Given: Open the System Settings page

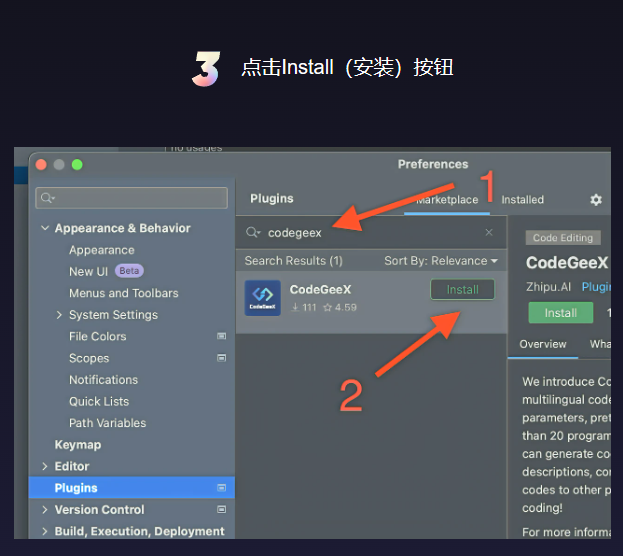Looking at the screenshot, I should (x=113, y=315).
